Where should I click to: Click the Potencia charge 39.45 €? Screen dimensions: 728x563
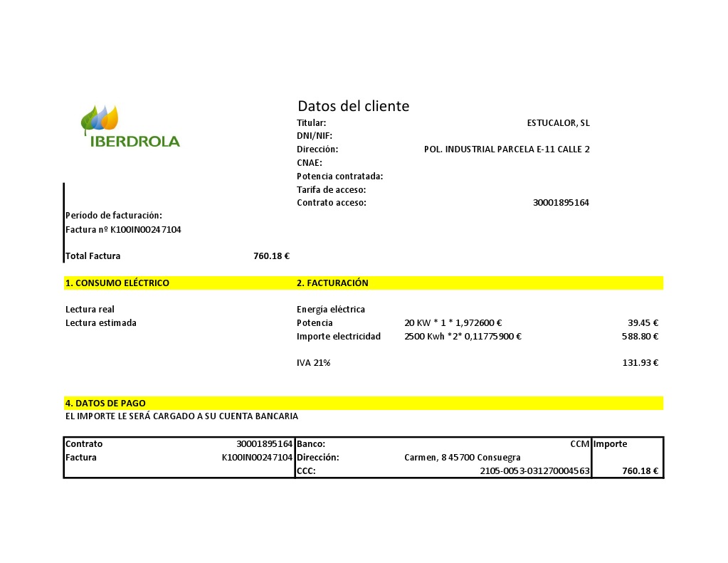tap(640, 322)
